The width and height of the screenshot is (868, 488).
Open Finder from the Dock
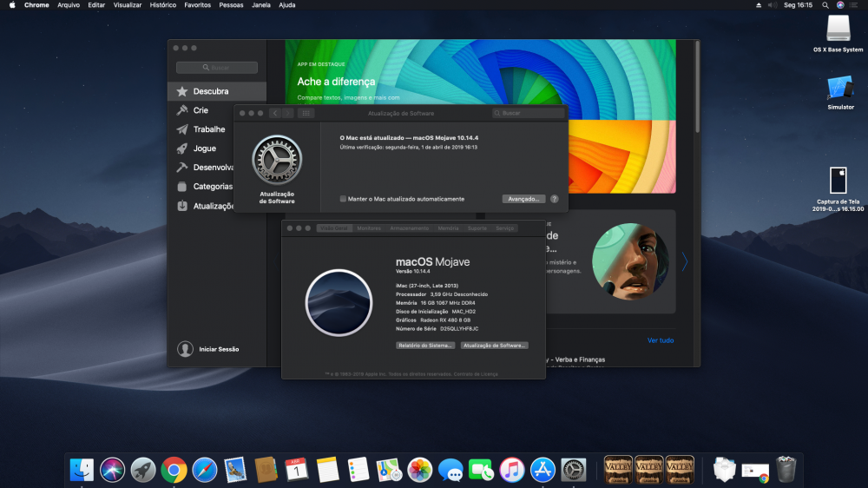[82, 470]
